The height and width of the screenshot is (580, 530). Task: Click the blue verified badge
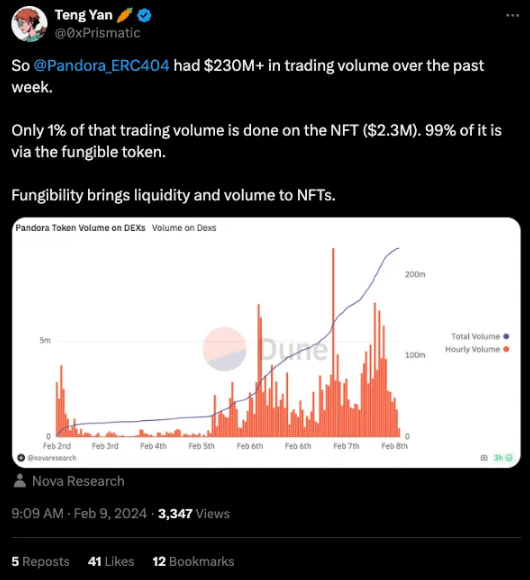[144, 16]
